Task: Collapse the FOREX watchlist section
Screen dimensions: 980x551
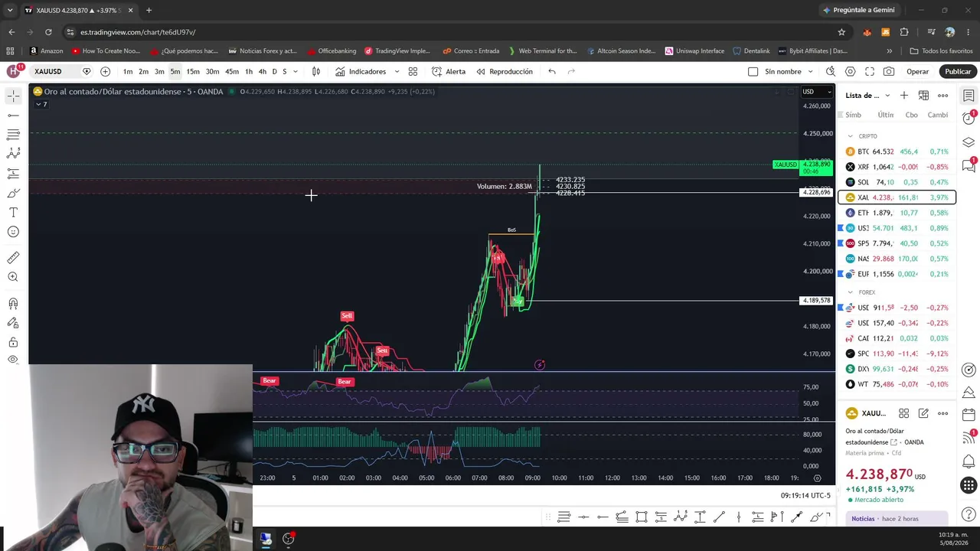Action: tap(850, 292)
